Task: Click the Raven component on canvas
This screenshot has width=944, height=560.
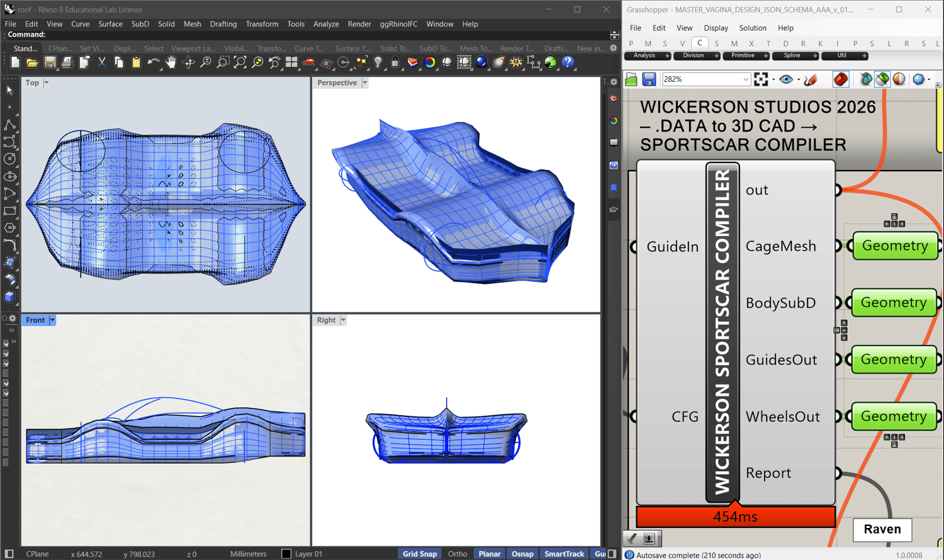Action: [x=882, y=529]
